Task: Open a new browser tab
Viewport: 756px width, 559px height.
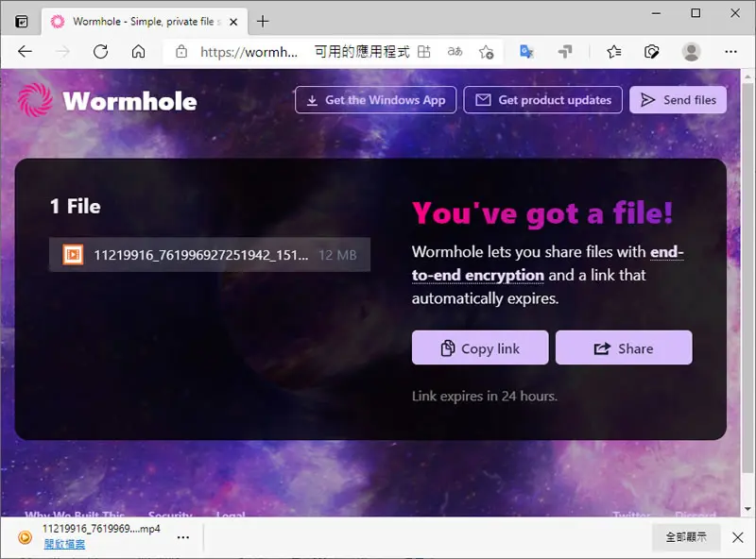Action: coord(263,21)
